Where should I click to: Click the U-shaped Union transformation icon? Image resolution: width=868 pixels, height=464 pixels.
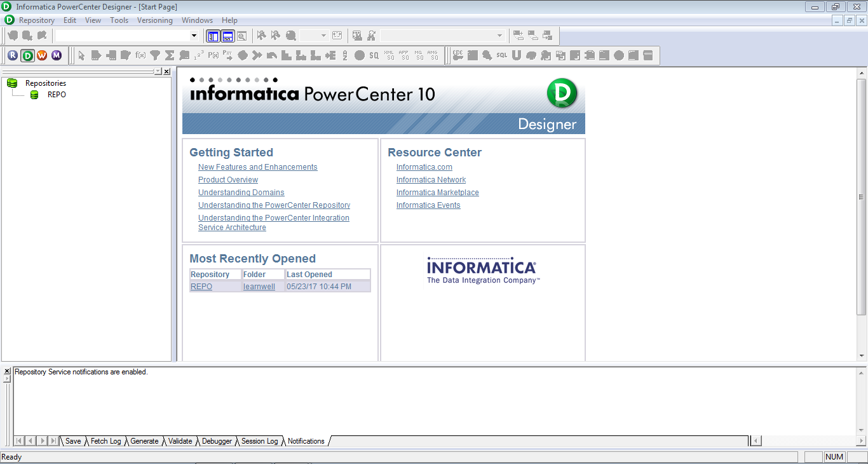[x=516, y=55]
